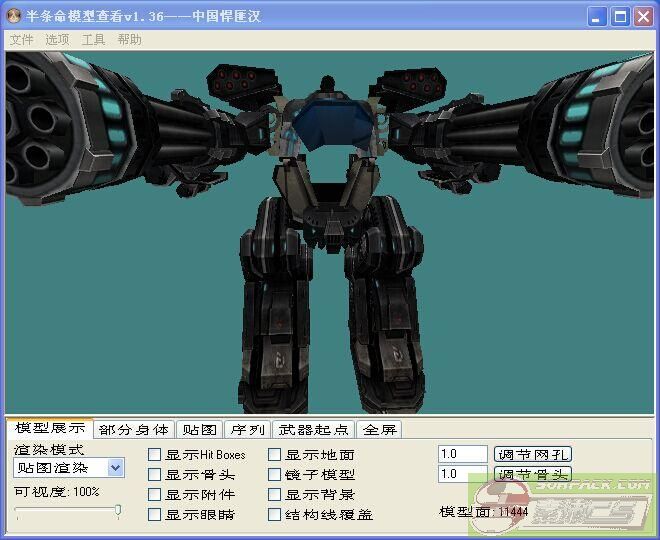Select the 全屏 tab
This screenshot has width=660, height=540.
click(x=379, y=430)
